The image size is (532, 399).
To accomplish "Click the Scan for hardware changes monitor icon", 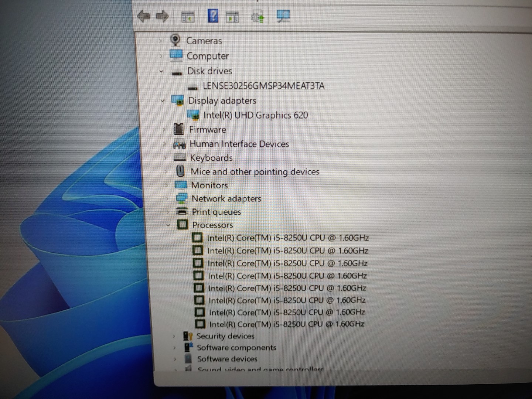I will coord(283,16).
